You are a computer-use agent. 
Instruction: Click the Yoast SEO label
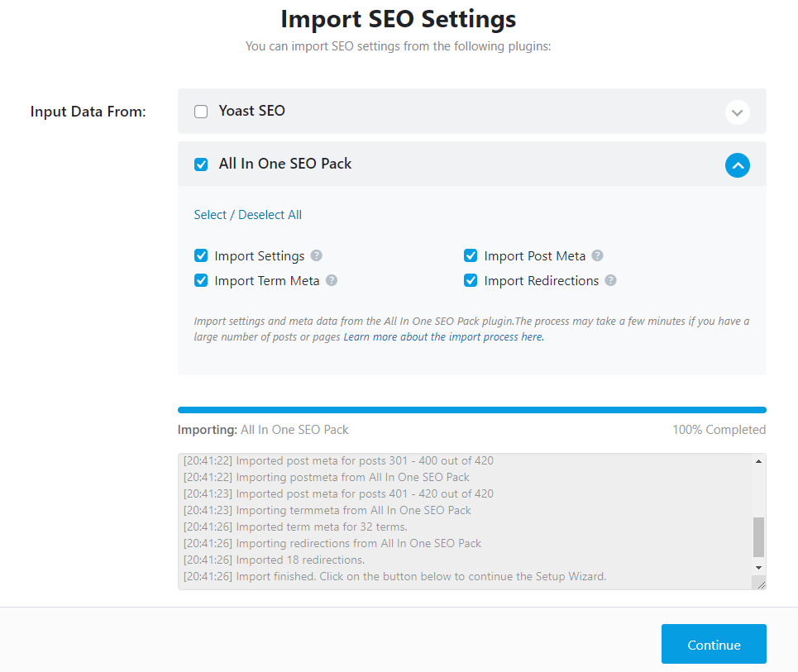[x=252, y=111]
